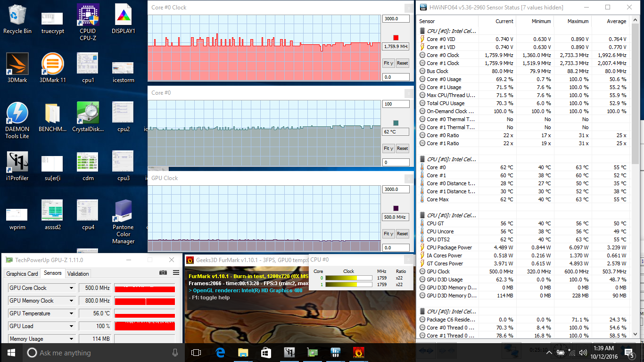Launch the 3DMark 11 desktop shortcut
Screen dimensions: 644x362
pos(53,68)
